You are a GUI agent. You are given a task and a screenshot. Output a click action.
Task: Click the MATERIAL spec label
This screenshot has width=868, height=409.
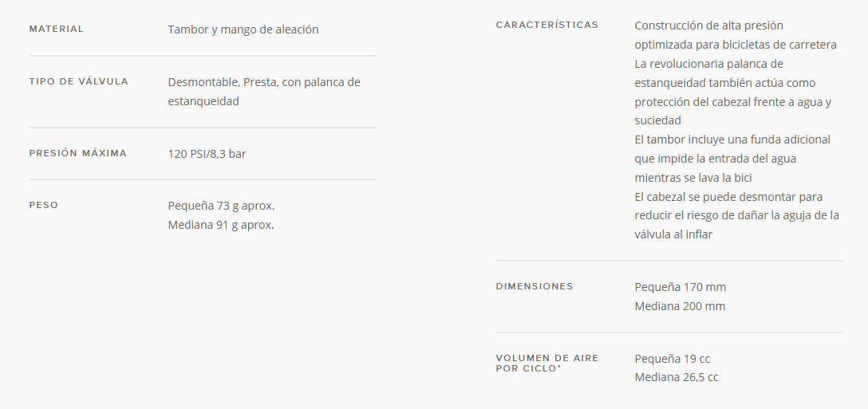point(57,29)
